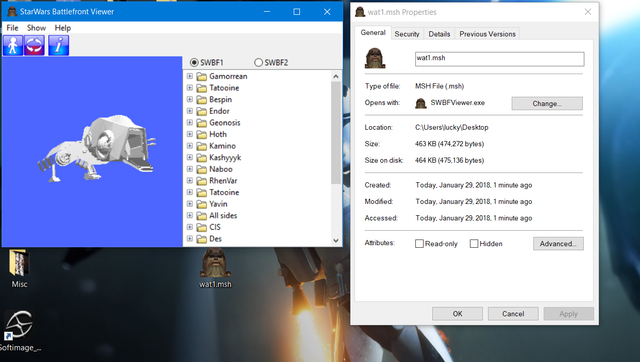Image resolution: width=640 pixels, height=362 pixels.
Task: Click the Kamino folder icon
Action: [x=201, y=146]
